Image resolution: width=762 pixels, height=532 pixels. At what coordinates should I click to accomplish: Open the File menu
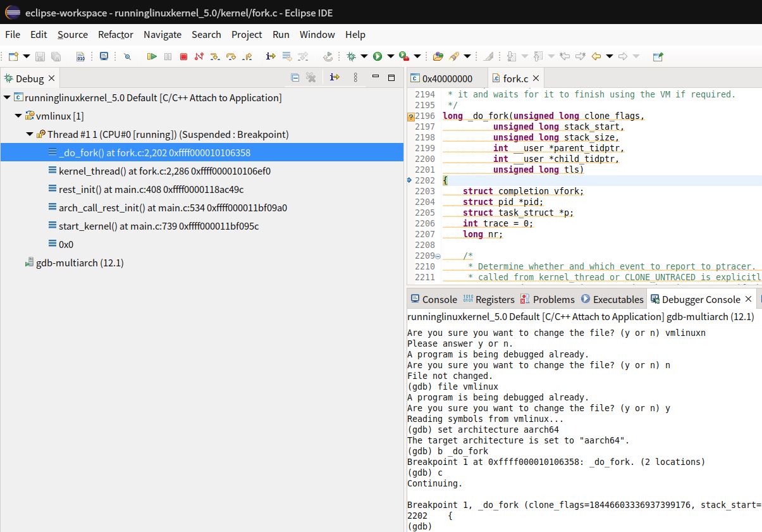13,34
